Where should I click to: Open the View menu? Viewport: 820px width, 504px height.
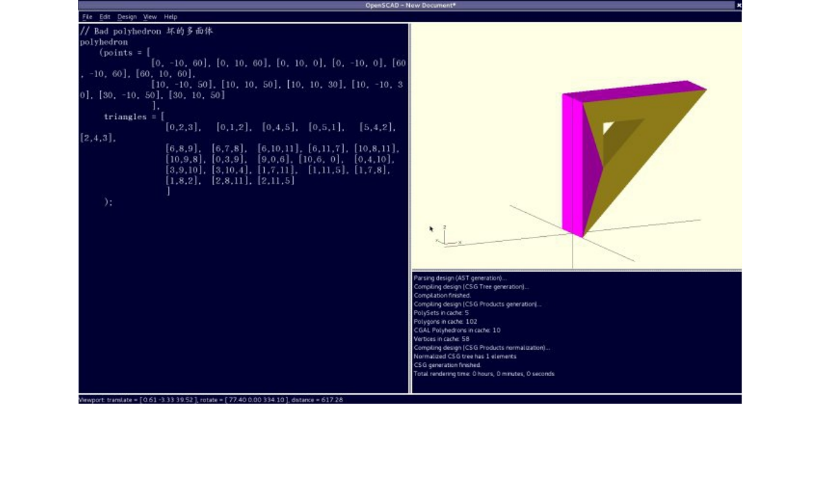(150, 17)
